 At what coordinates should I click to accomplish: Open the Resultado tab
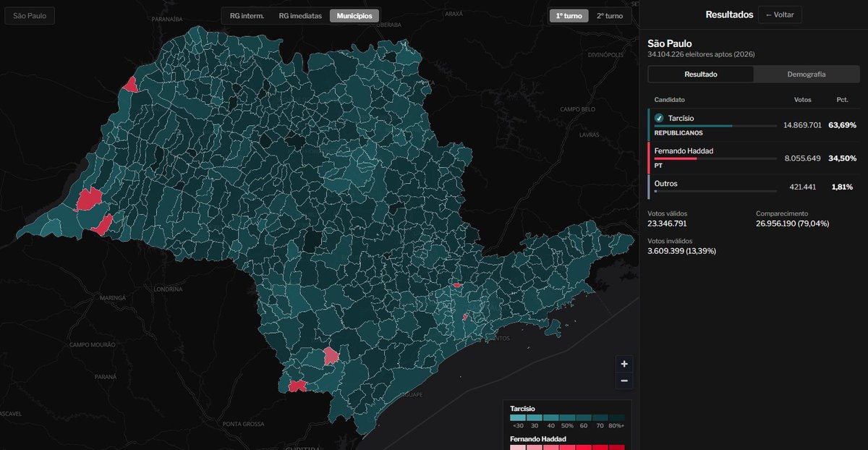pyautogui.click(x=701, y=74)
